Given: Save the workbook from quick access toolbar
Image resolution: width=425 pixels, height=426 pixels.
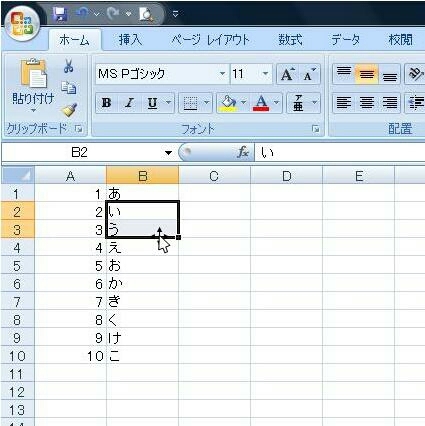Looking at the screenshot, I should click(x=60, y=15).
